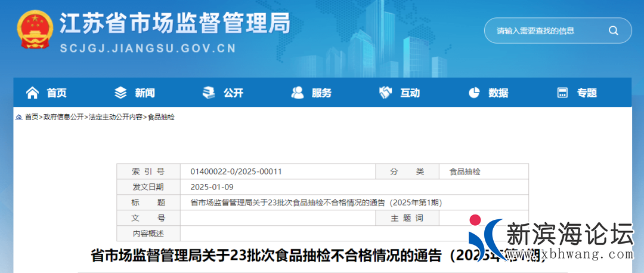The width and height of the screenshot is (644, 273).
Task: Click the stacked layers news icon
Action: tap(120, 93)
